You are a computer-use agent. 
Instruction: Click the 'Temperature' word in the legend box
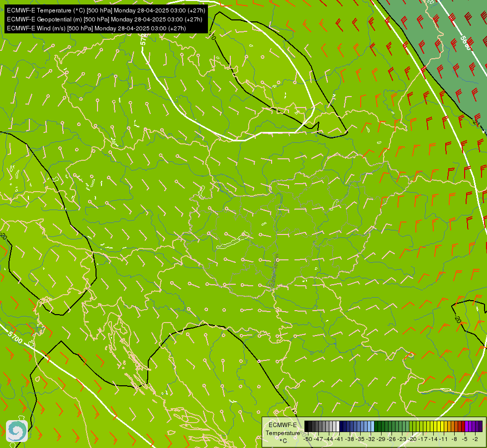[283, 433]
